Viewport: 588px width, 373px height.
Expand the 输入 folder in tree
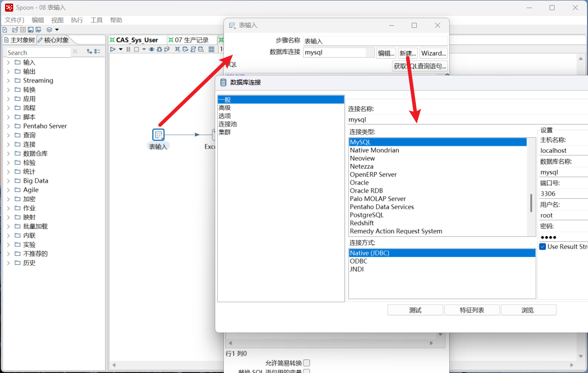click(9, 63)
